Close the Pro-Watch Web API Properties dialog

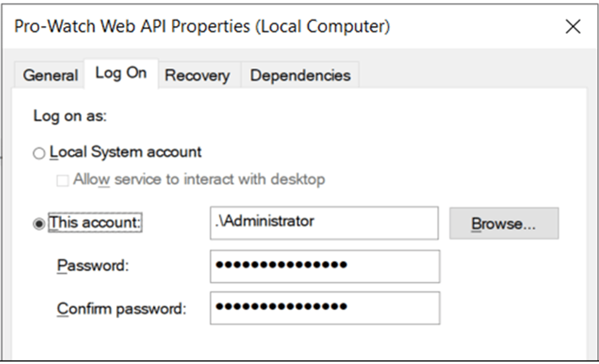click(x=573, y=27)
